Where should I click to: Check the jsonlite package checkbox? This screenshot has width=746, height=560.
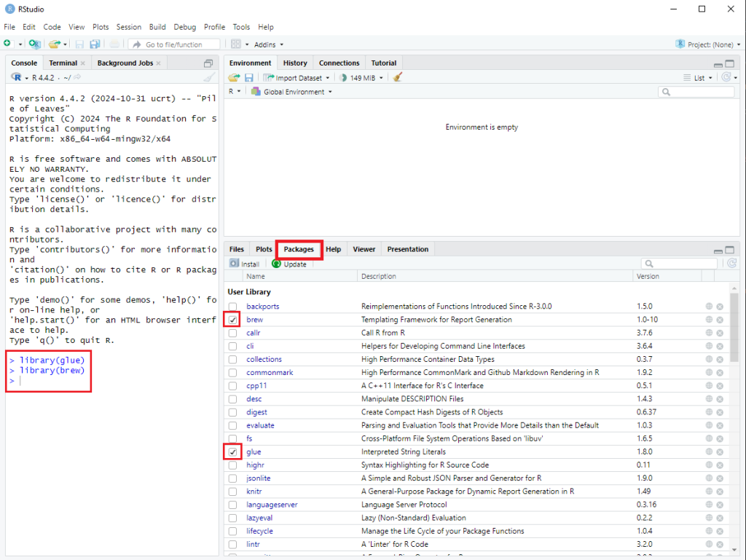[x=232, y=478]
